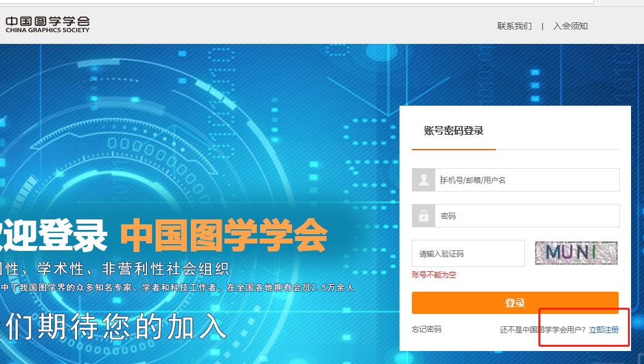
Task: Click the orange 中国图学学会 banner title
Action: pos(224,235)
